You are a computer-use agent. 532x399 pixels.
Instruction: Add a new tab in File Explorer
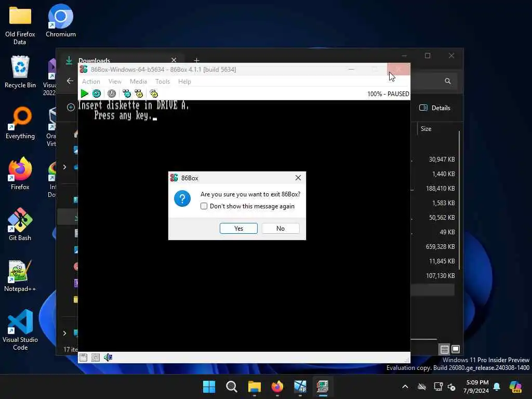196,60
